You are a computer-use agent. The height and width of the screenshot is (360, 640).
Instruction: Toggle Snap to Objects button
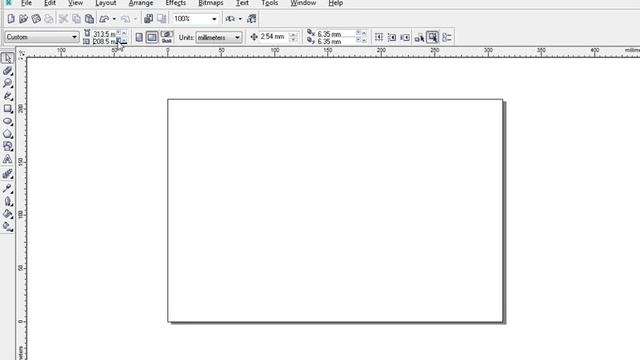tap(405, 38)
